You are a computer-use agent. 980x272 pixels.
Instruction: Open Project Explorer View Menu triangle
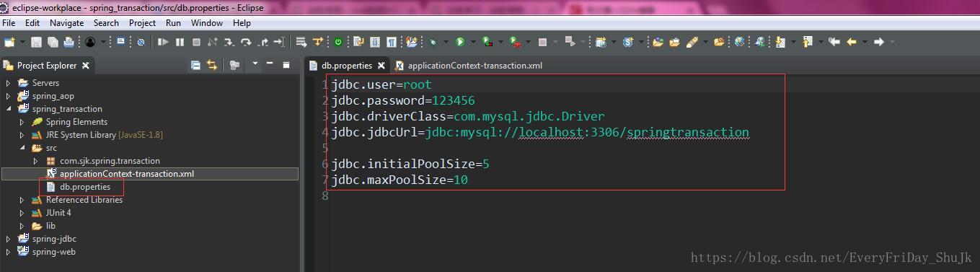[255, 64]
